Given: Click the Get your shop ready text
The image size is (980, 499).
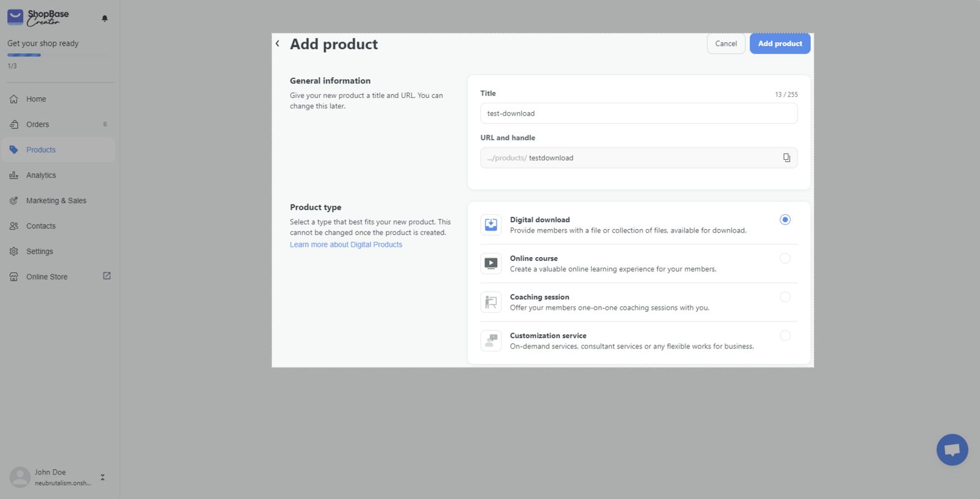Looking at the screenshot, I should tap(43, 43).
